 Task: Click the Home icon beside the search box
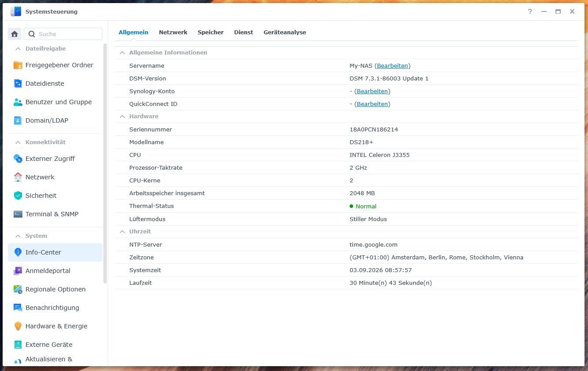15,34
